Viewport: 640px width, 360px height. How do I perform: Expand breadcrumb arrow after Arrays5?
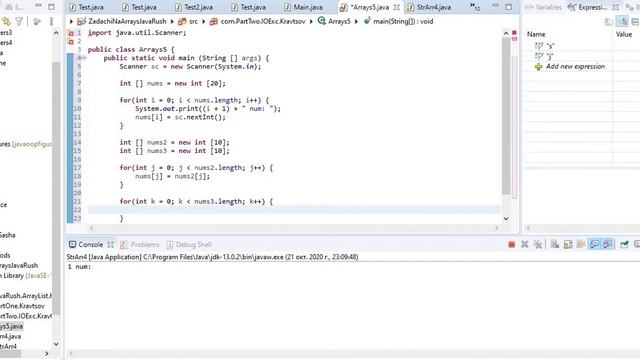pyautogui.click(x=356, y=21)
